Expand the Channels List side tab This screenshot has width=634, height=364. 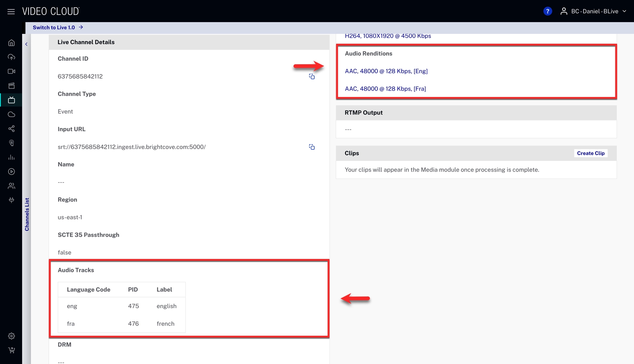[27, 215]
